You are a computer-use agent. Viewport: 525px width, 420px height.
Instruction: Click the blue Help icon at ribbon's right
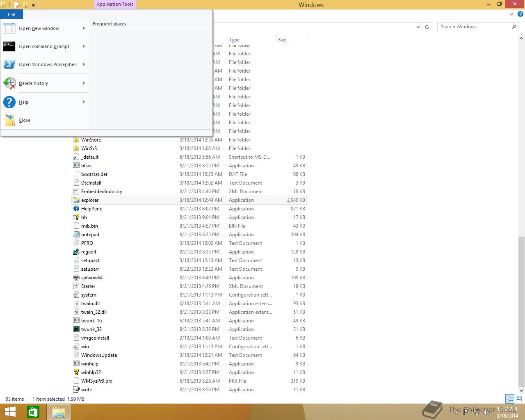520,14
